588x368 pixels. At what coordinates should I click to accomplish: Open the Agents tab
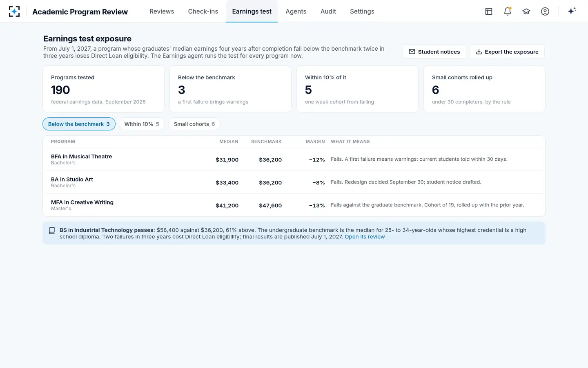[x=296, y=11]
